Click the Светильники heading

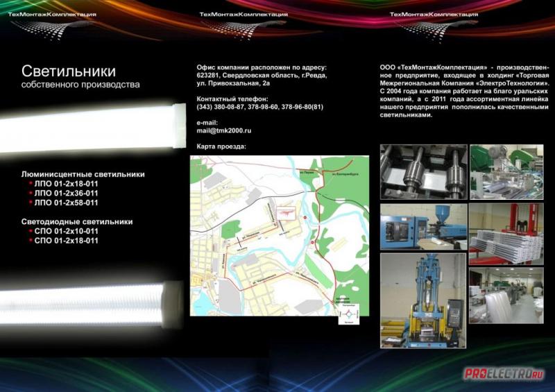pos(68,71)
